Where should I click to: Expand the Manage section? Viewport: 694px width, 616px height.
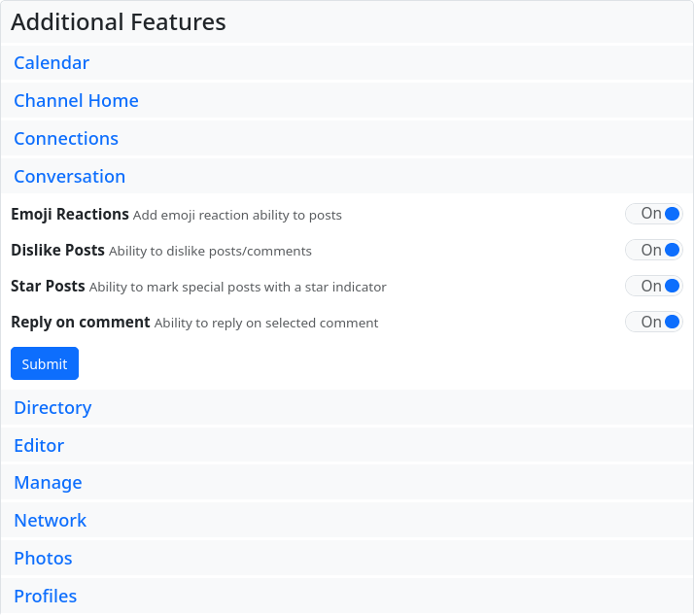48,483
